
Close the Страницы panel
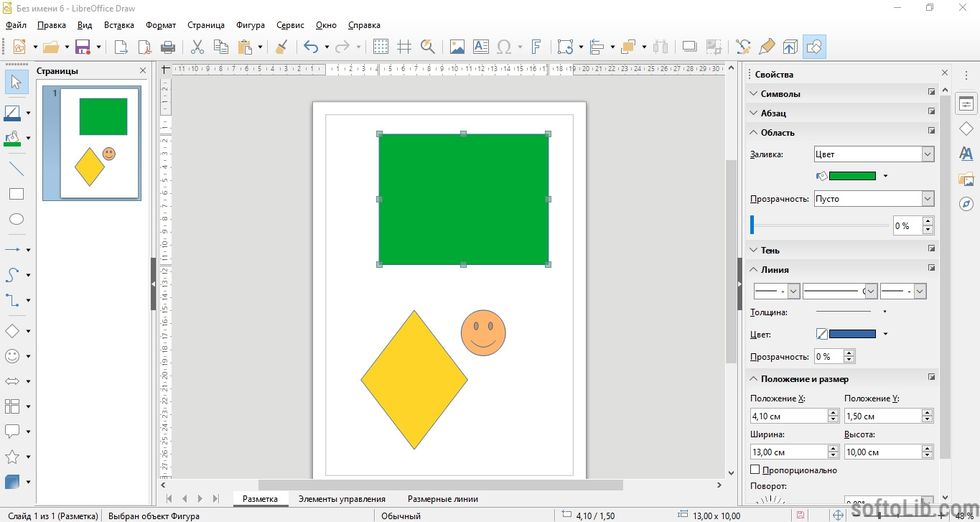(143, 70)
